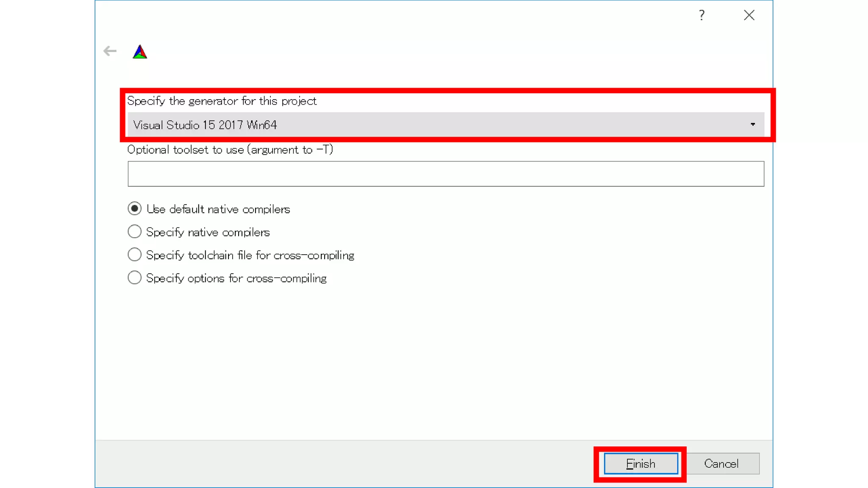This screenshot has width=868, height=488.
Task: Click the Specify toolchain file for cross-compiling label text
Action: point(250,255)
